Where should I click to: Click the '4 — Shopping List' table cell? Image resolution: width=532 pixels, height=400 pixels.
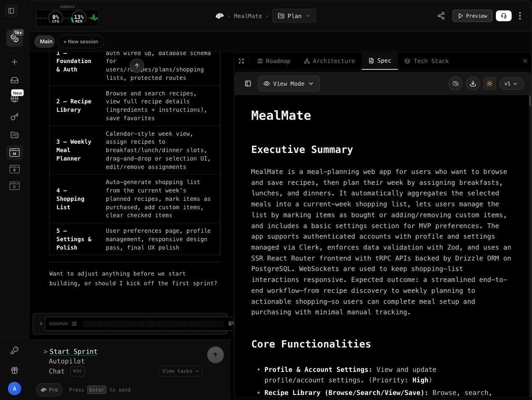click(x=74, y=199)
